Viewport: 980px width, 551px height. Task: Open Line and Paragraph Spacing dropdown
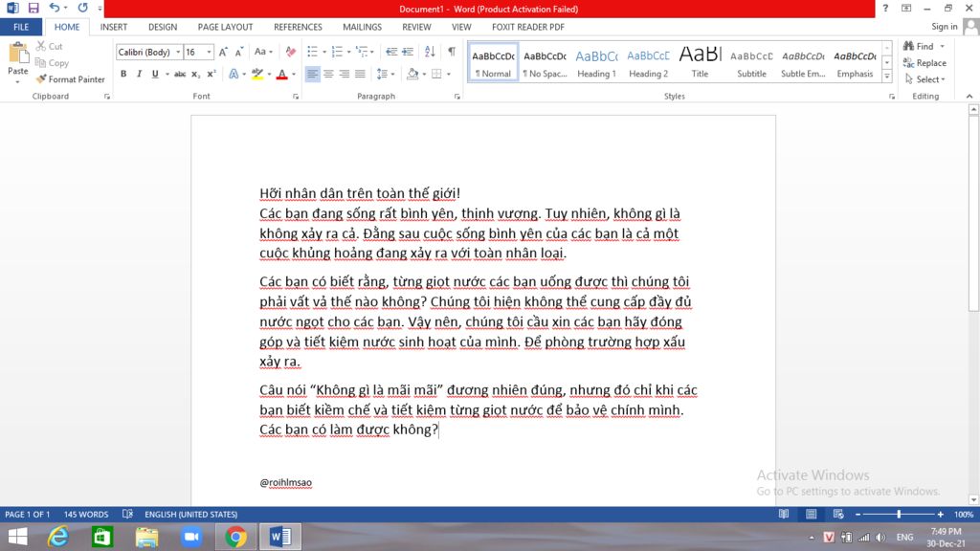tap(386, 74)
